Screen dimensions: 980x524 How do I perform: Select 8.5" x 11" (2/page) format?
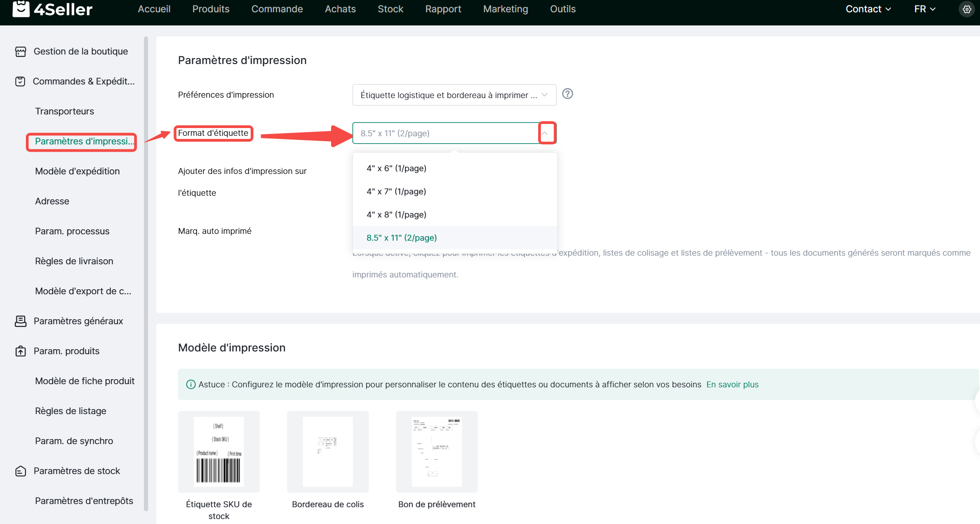401,238
